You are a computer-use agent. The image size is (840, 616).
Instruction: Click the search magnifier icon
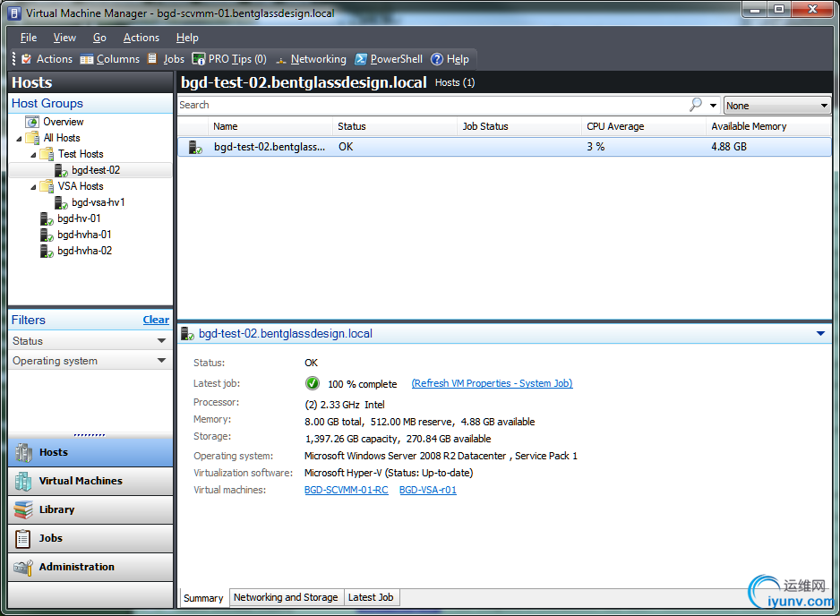[695, 105]
